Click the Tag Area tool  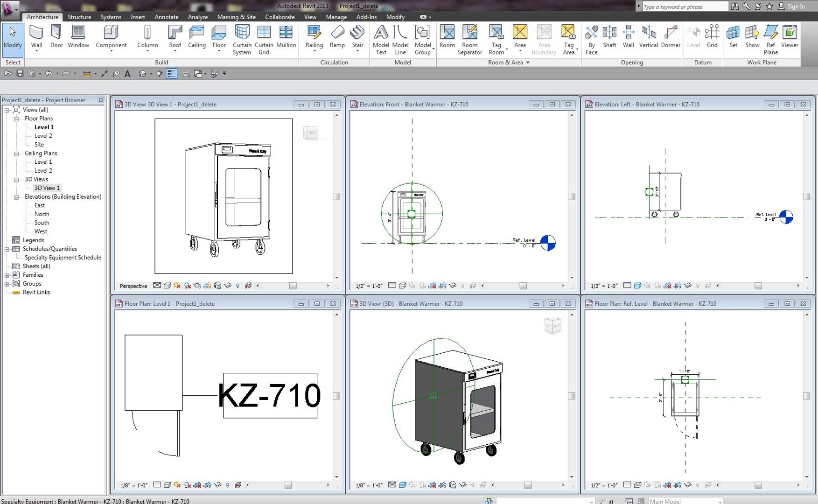point(568,40)
